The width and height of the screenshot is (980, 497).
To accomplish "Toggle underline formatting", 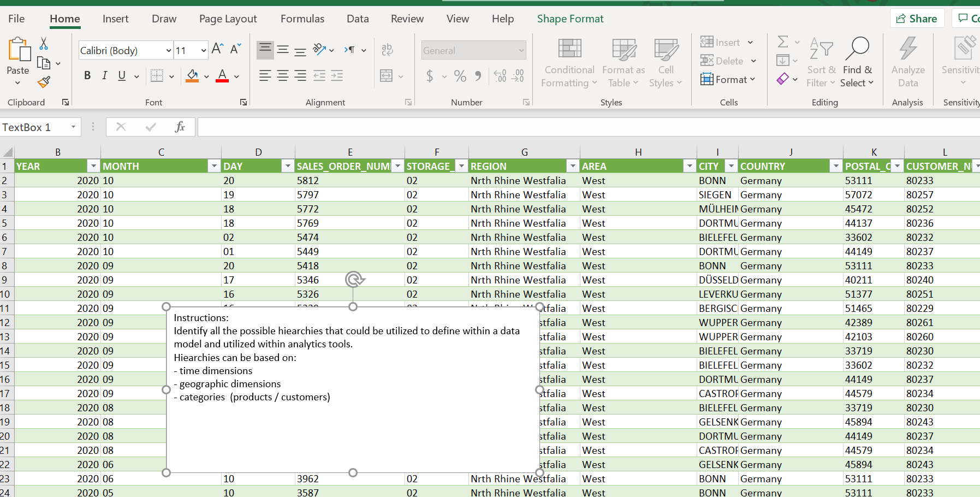I will 121,76.
